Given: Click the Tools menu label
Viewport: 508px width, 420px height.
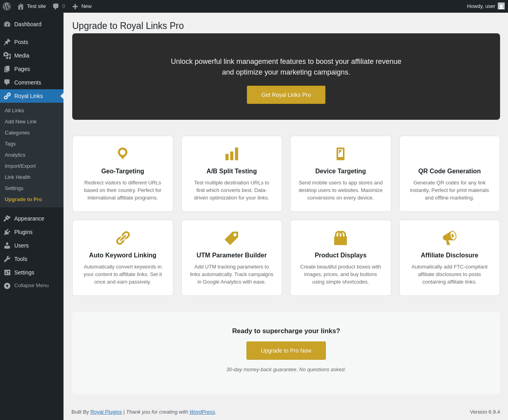Looking at the screenshot, I should (21, 259).
